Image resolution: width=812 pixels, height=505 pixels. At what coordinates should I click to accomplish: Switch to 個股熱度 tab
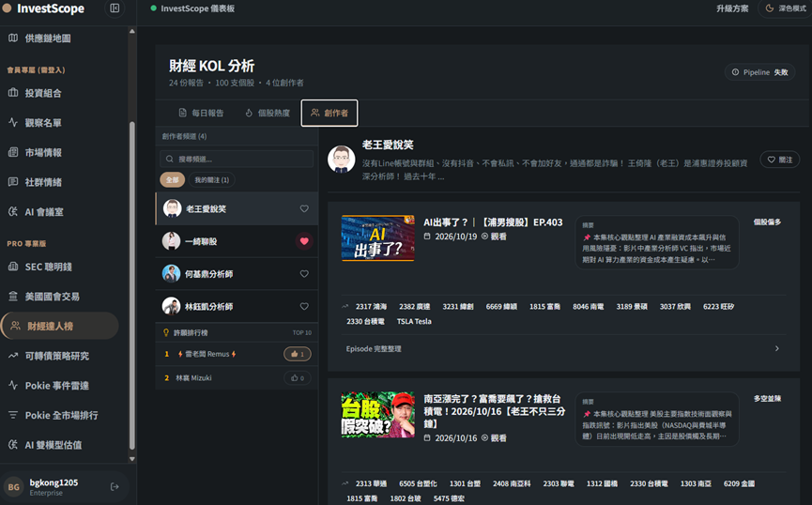(x=268, y=113)
